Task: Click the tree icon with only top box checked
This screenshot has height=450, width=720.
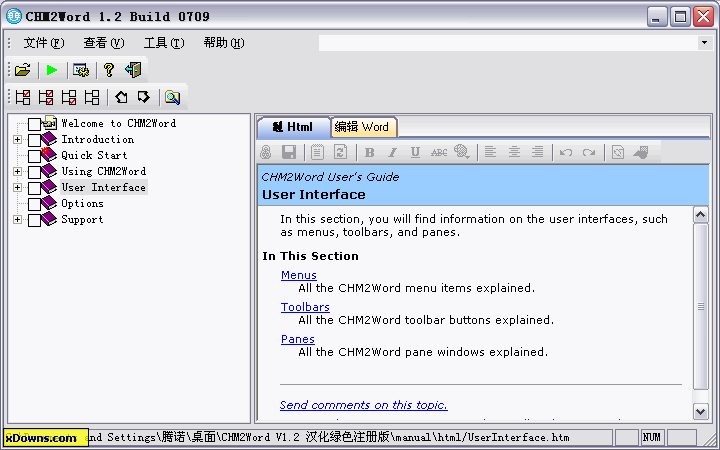Action: 22,97
